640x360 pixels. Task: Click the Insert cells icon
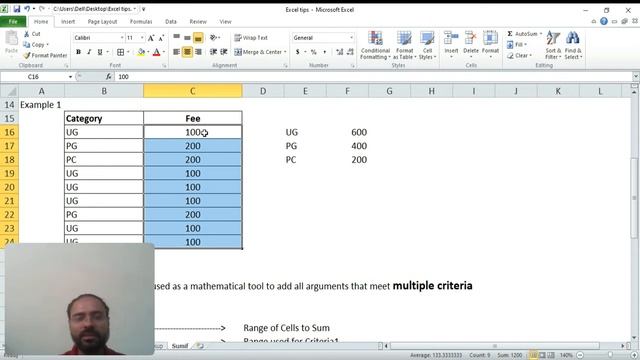pyautogui.click(x=451, y=39)
